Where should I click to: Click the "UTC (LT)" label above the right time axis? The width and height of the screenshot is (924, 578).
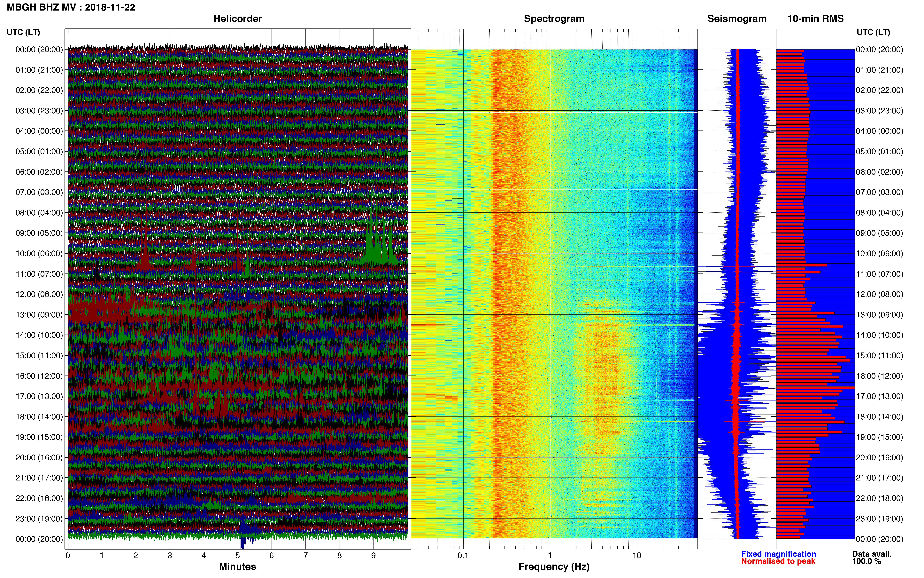click(x=873, y=32)
